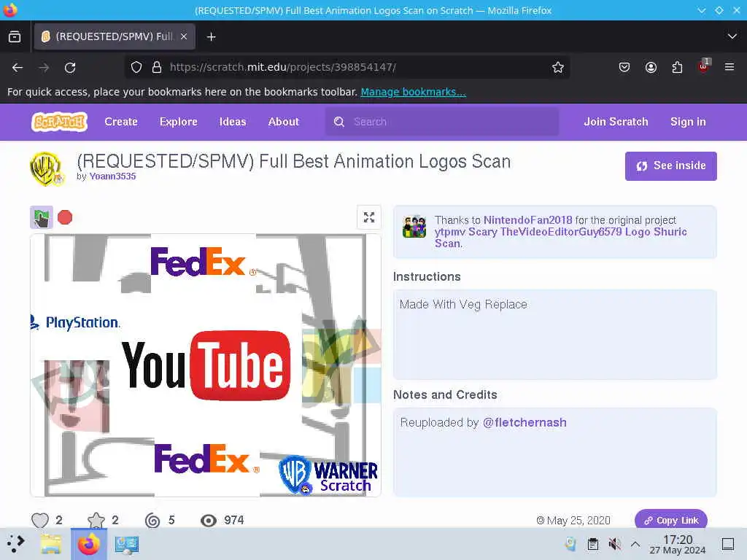
Task: Open the clock showing 17:20
Action: (x=678, y=544)
